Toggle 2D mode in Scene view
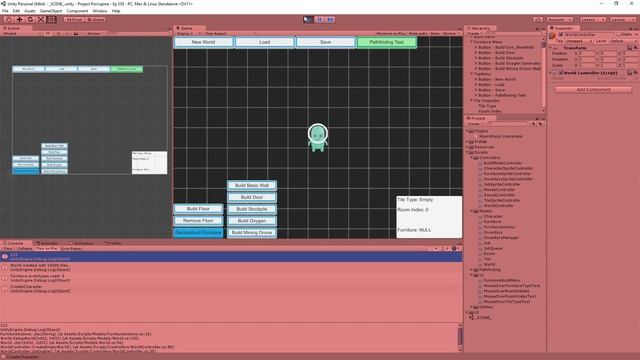The width and height of the screenshot is (640, 360). pyautogui.click(x=48, y=33)
